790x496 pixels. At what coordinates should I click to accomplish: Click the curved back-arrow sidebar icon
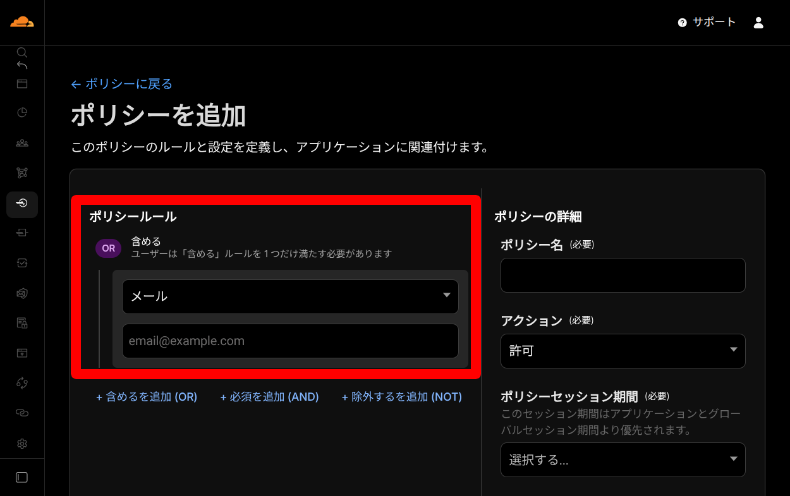[x=22, y=65]
